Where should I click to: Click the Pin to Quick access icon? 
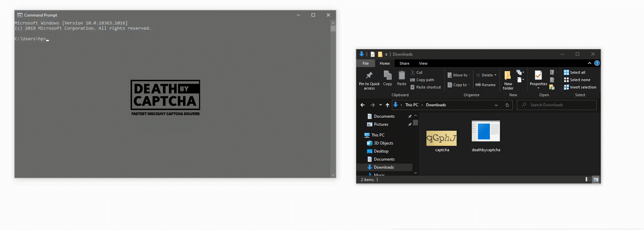369,75
